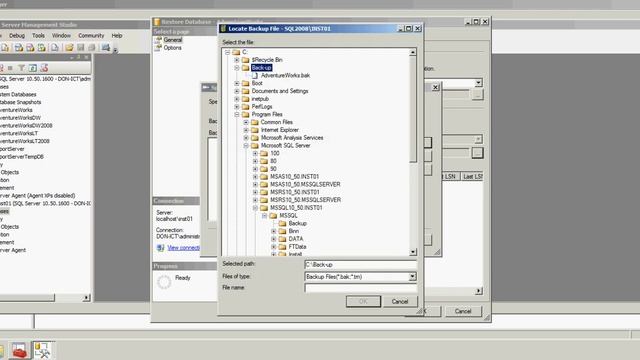Image resolution: width=640 pixels, height=360 pixels.
Task: Click the Selected path field
Action: click(x=360, y=264)
